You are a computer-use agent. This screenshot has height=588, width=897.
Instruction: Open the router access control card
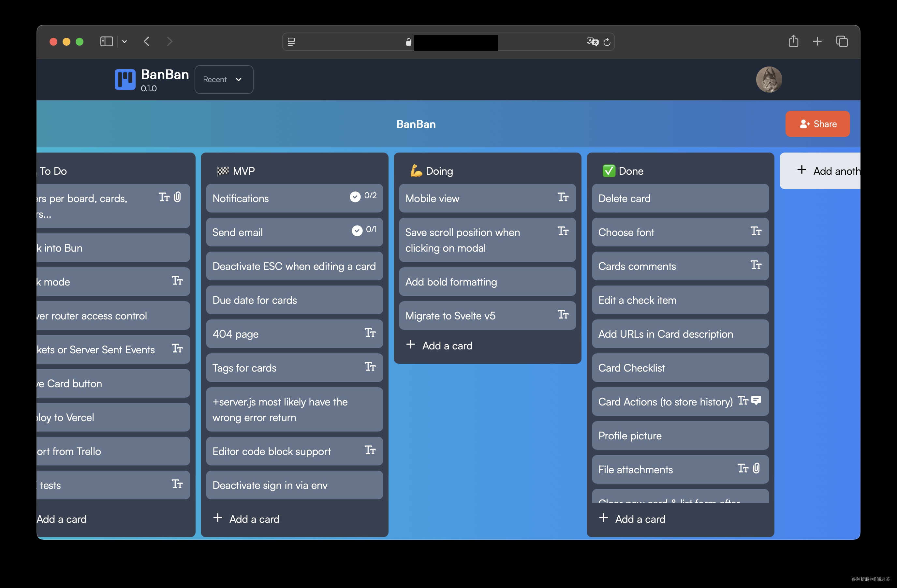[113, 316]
